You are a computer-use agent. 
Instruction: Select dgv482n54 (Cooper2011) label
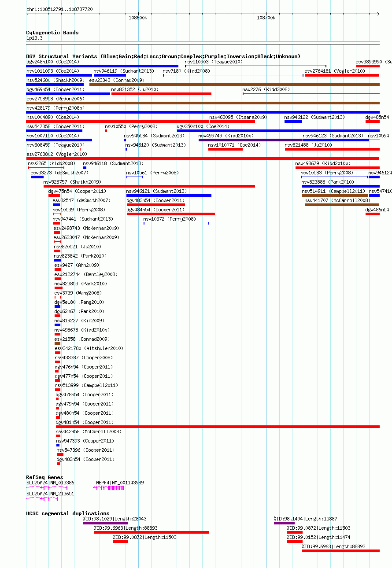[x=85, y=460]
